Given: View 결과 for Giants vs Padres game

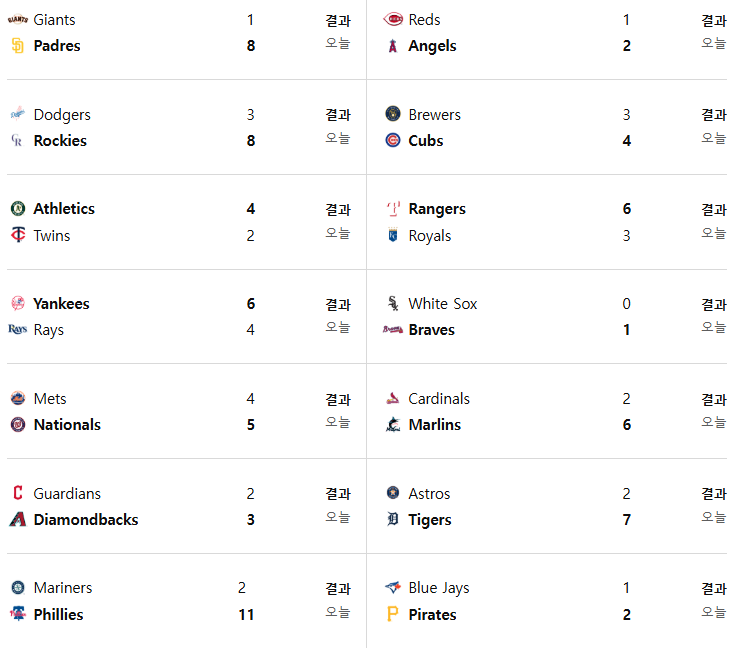Looking at the screenshot, I should click(x=338, y=21).
